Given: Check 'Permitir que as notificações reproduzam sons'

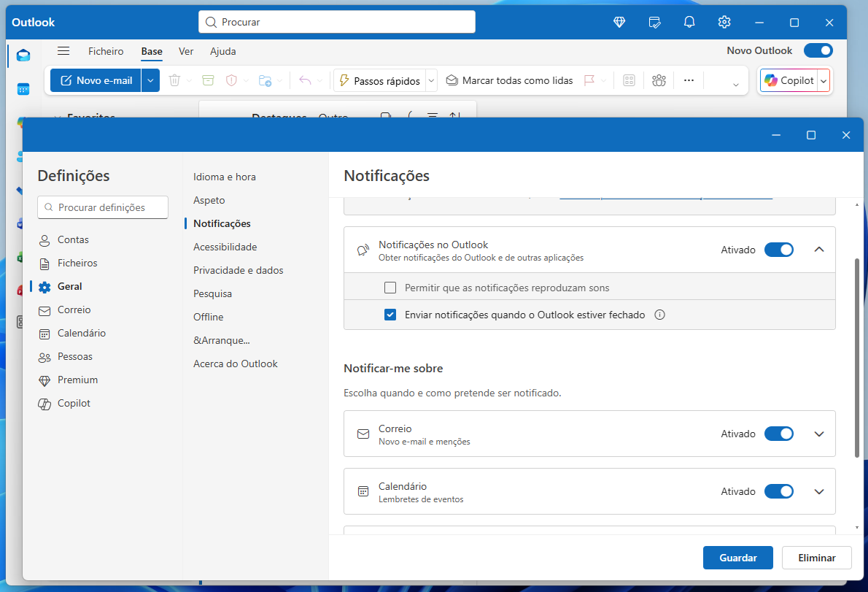Looking at the screenshot, I should click(390, 288).
